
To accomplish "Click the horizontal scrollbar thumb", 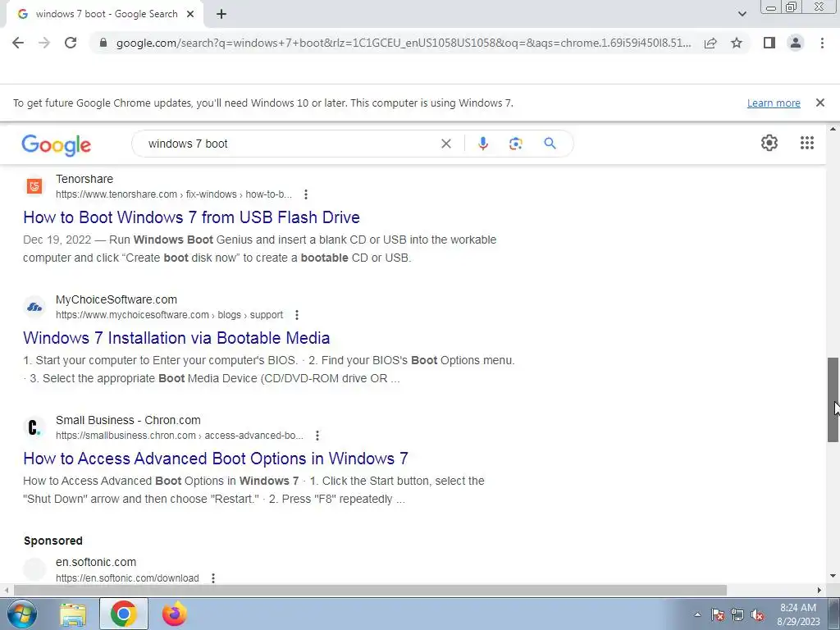I will [370, 591].
